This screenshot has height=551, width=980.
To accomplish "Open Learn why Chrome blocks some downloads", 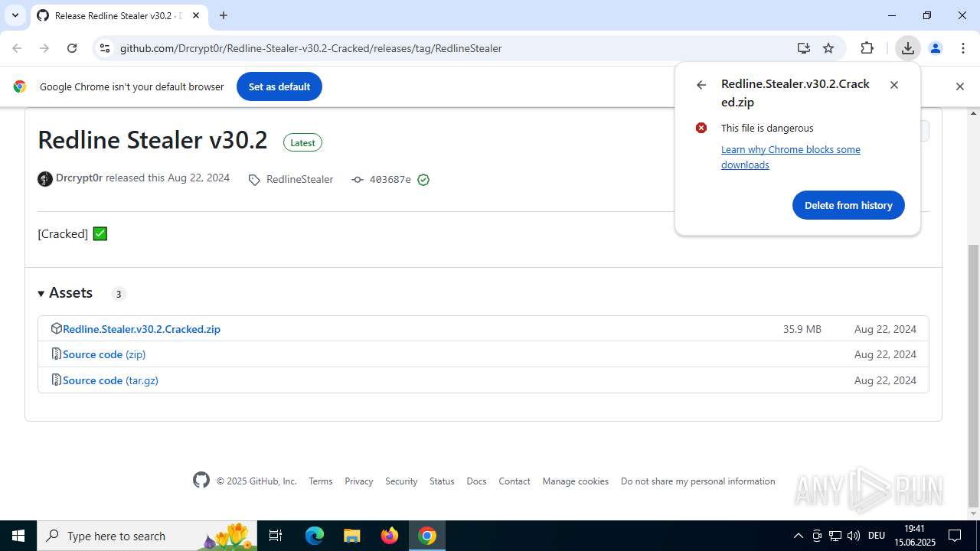I will tap(790, 157).
